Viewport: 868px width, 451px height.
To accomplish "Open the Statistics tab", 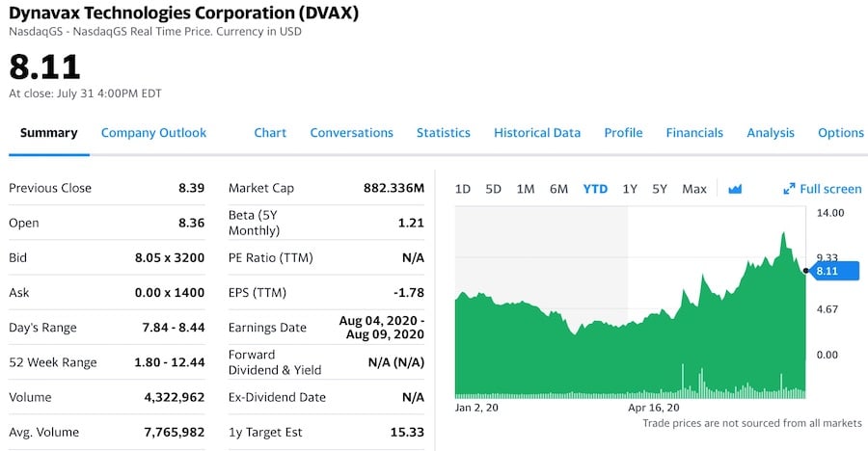I will click(443, 133).
